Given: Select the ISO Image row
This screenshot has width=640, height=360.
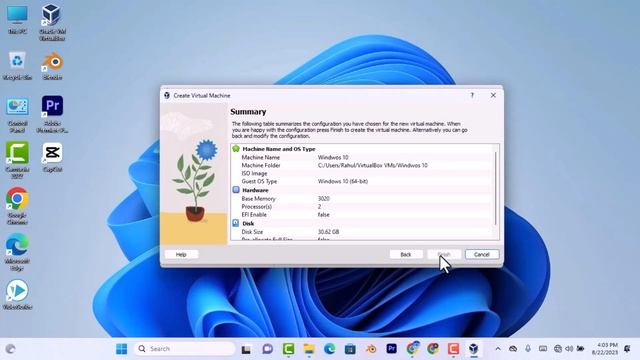Looking at the screenshot, I should coord(363,173).
